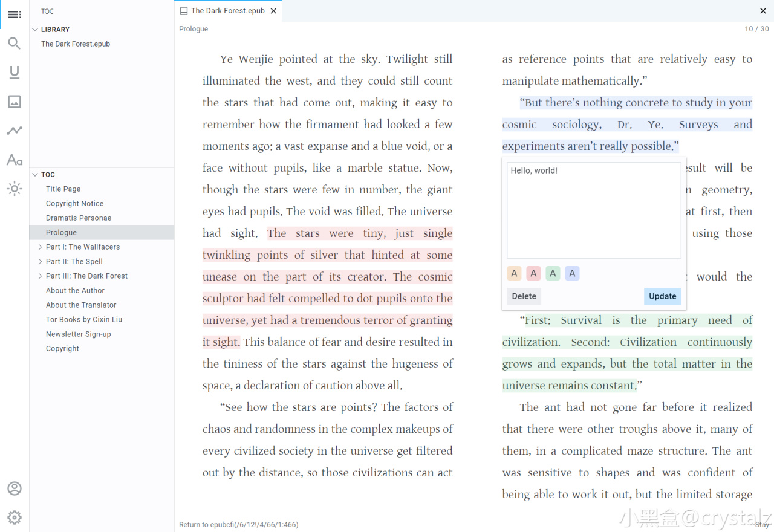Open Tor Books by Cixin Liu
The height and width of the screenshot is (532, 774).
click(x=102, y=319)
